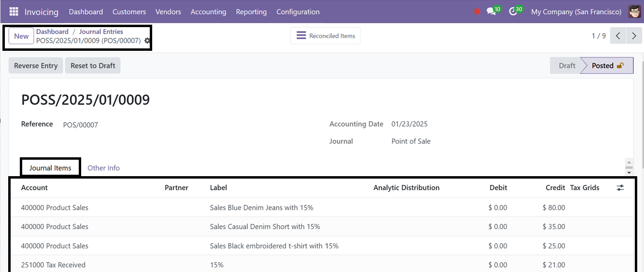Click the scrollbar up arrow near the tabs
The width and height of the screenshot is (644, 272).
pyautogui.click(x=629, y=163)
